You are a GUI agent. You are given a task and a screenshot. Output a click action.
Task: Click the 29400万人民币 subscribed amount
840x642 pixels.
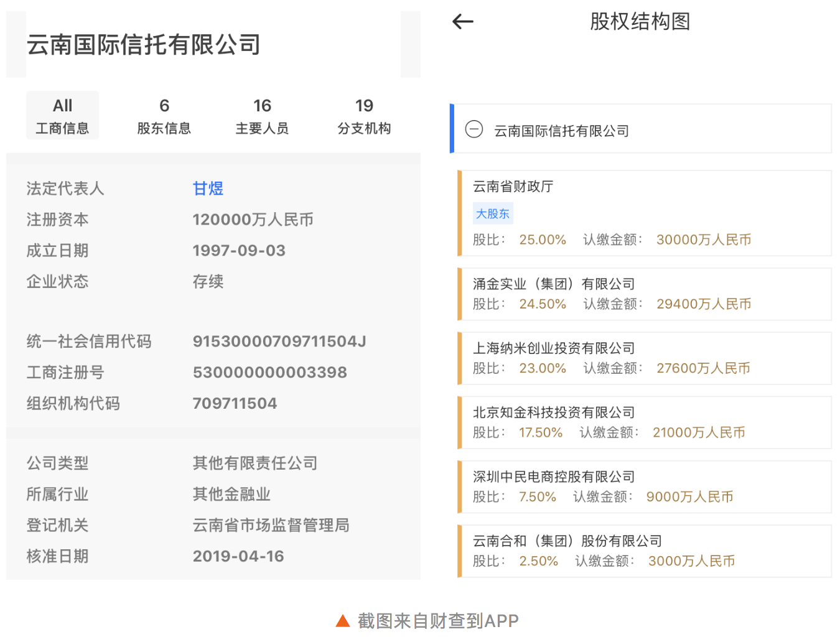[704, 304]
